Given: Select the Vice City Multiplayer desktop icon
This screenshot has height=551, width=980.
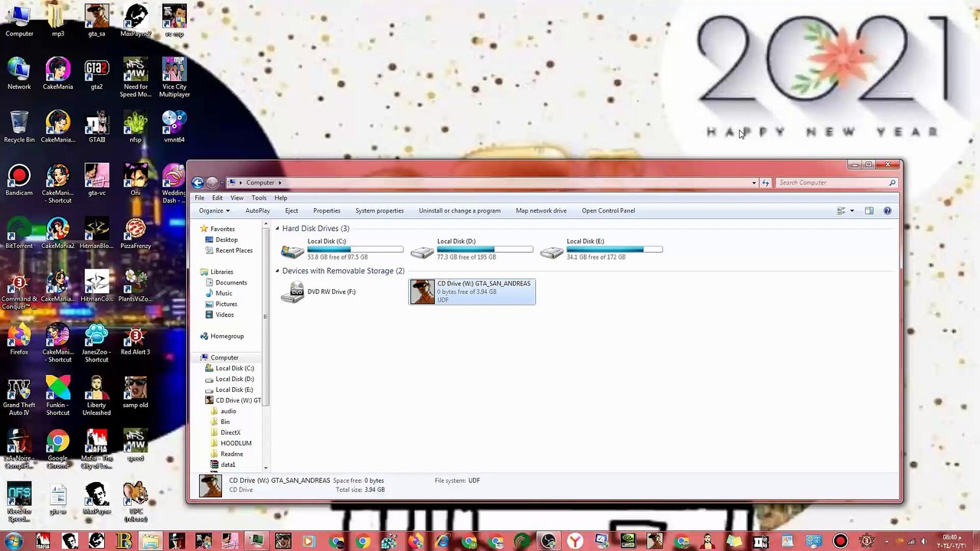Looking at the screenshot, I should point(175,78).
